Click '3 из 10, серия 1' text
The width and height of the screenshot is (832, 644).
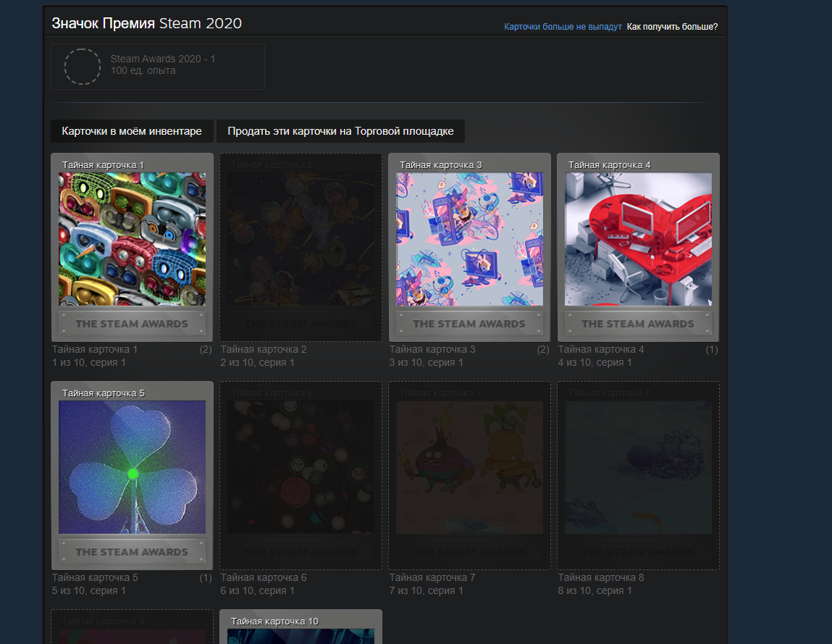pos(426,363)
